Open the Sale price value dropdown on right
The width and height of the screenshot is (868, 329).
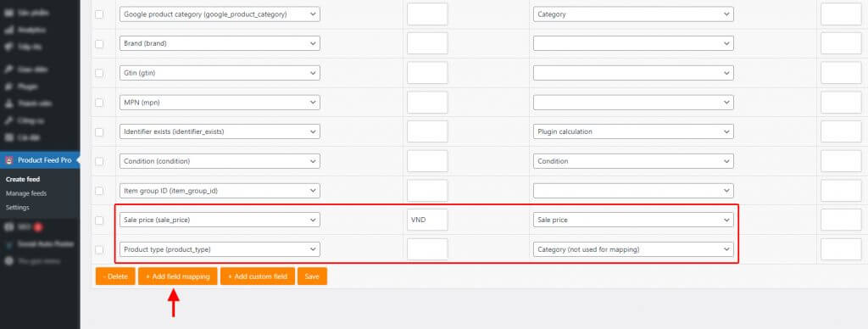pos(633,220)
